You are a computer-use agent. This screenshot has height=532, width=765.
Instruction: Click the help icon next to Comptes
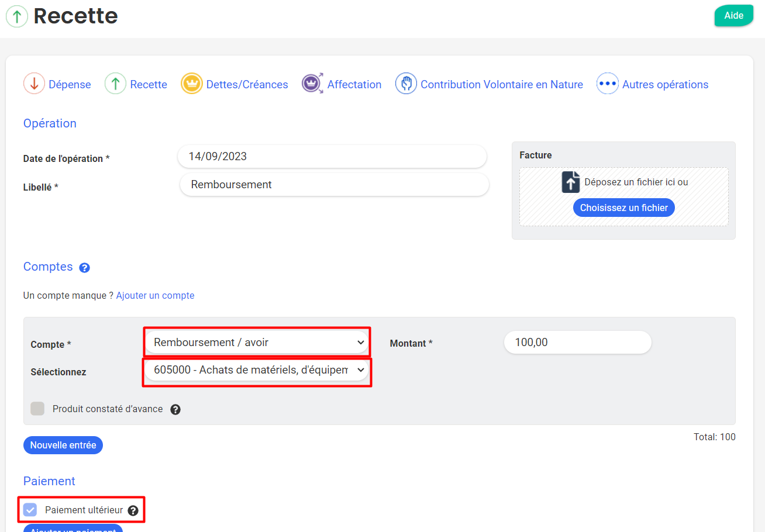(x=84, y=268)
